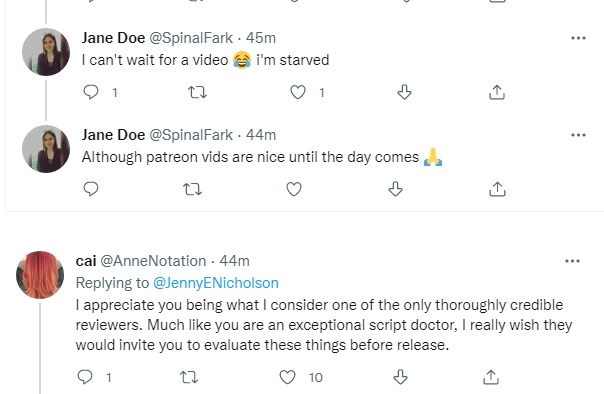The width and height of the screenshot is (604, 394).
Task: Open more options for Jane Doe's 45m tweet
Action: [578, 38]
